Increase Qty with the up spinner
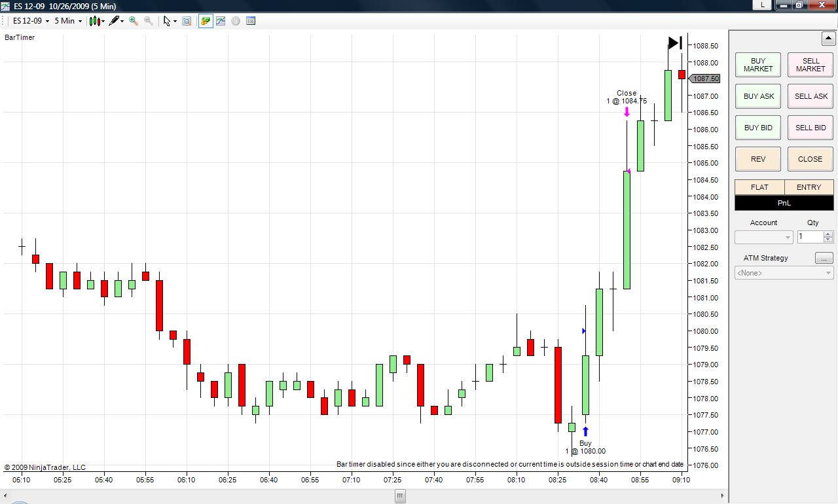Viewport: 838px width, 504px height. 828,234
